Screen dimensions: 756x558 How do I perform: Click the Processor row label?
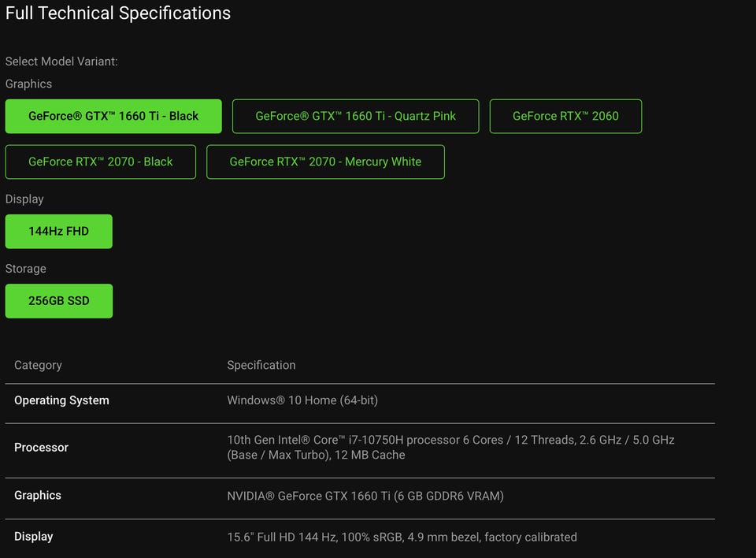tap(41, 448)
